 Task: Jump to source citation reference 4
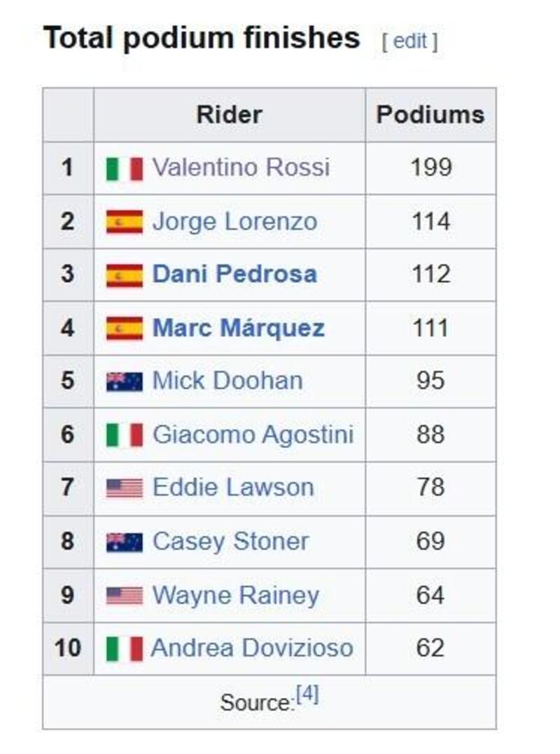pos(307,695)
